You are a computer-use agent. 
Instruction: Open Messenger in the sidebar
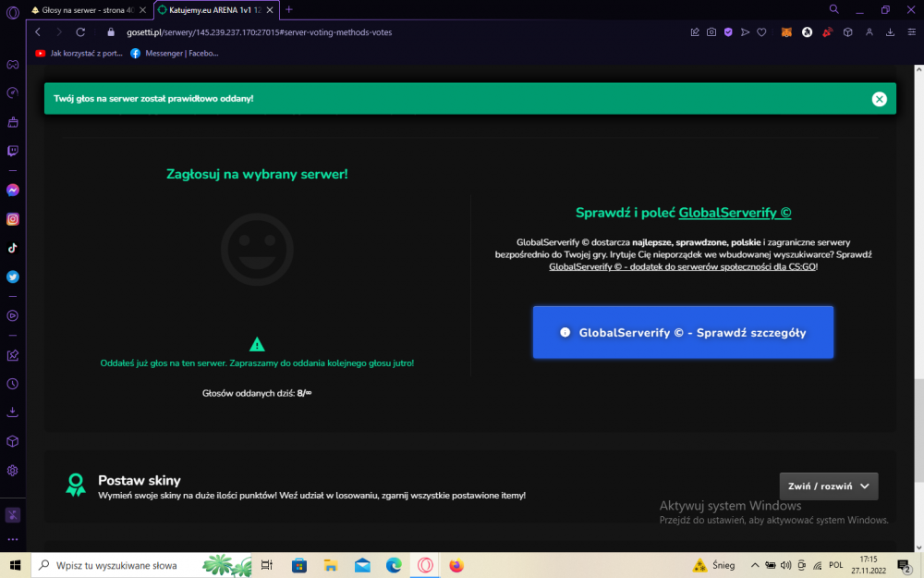[12, 190]
